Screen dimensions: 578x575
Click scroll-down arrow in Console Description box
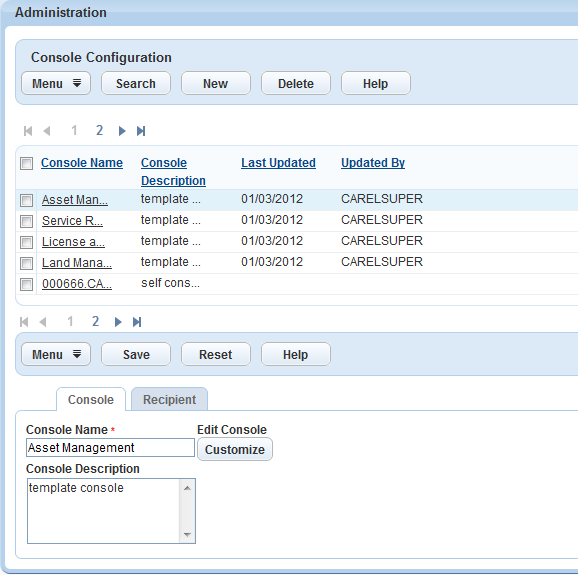click(187, 534)
